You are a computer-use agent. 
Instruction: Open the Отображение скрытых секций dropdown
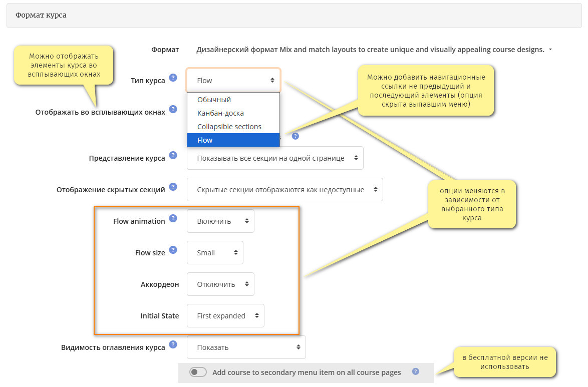tap(284, 189)
